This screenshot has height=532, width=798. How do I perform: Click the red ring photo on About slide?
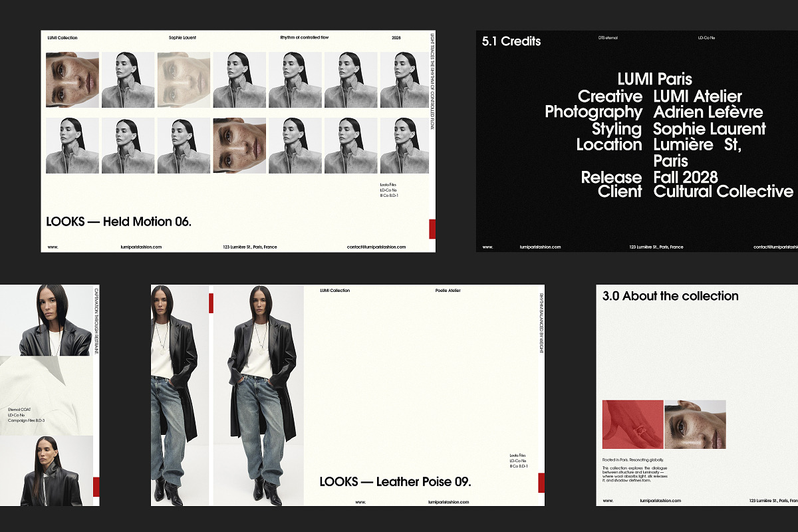(632, 424)
